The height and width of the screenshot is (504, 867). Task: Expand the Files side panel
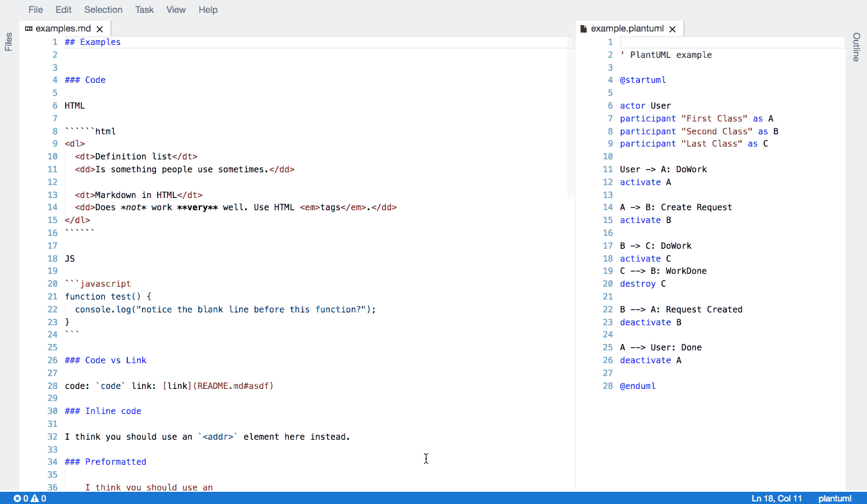[x=8, y=42]
